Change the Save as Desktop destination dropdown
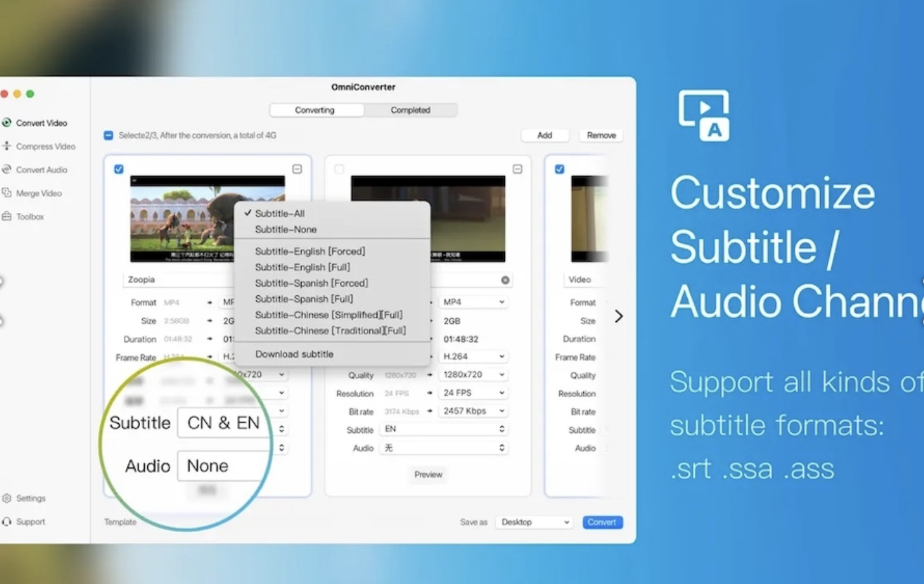 533,522
